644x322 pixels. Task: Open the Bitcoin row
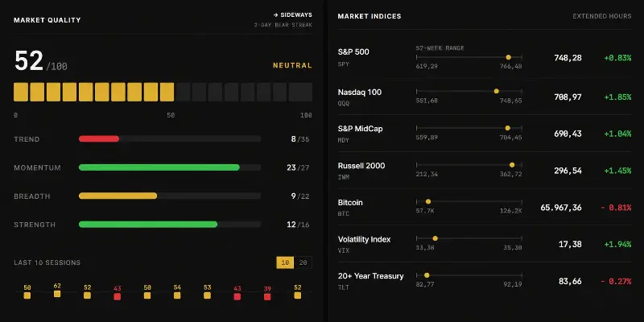click(485, 207)
